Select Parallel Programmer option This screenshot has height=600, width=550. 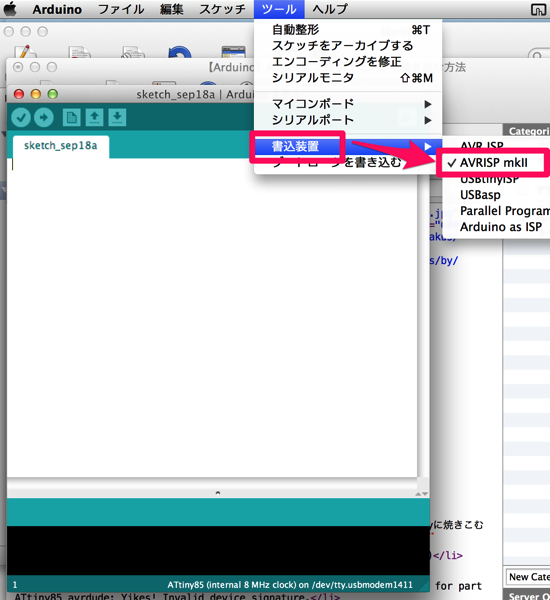[496, 211]
